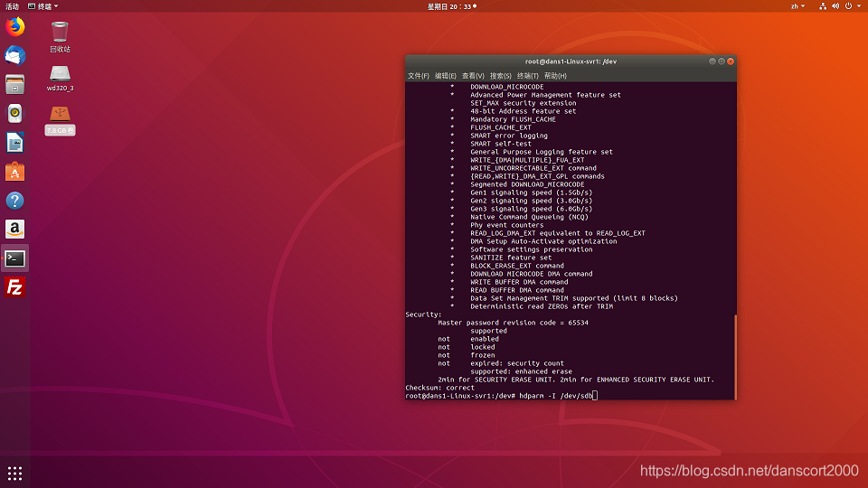868x488 pixels.
Task: Click 'Software settings preservation' line
Action: (x=532, y=249)
